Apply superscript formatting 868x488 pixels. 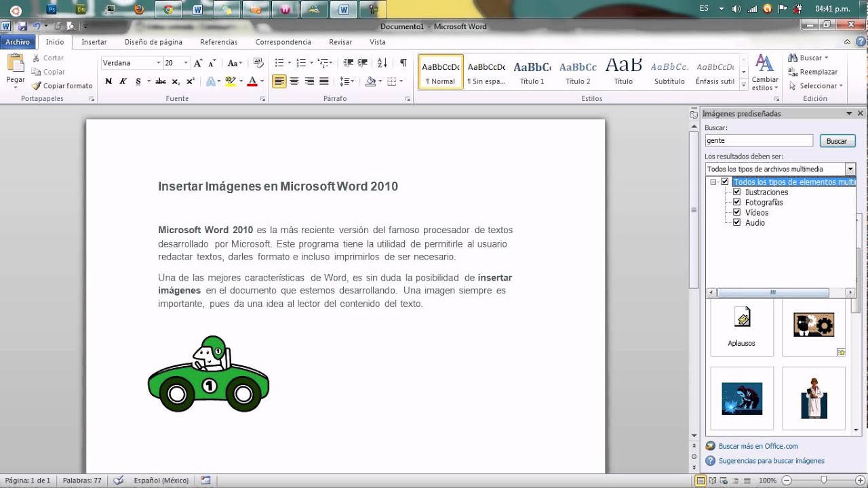[191, 81]
